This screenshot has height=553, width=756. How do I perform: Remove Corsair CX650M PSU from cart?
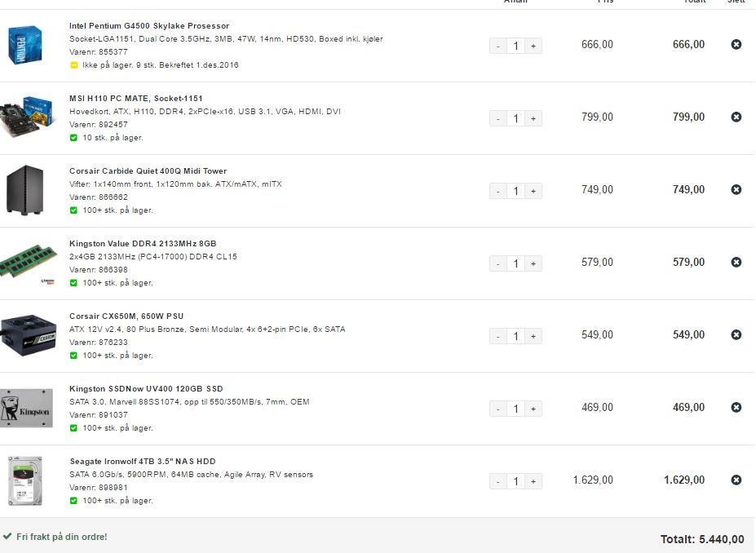click(x=736, y=334)
